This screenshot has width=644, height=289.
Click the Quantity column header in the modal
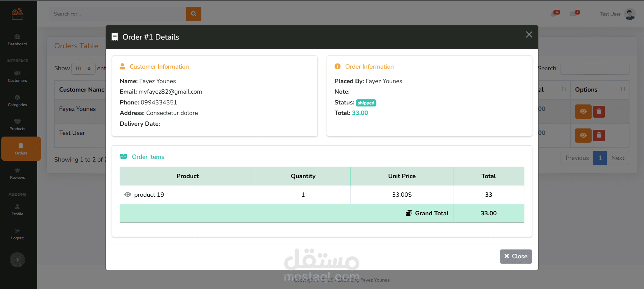pyautogui.click(x=303, y=176)
